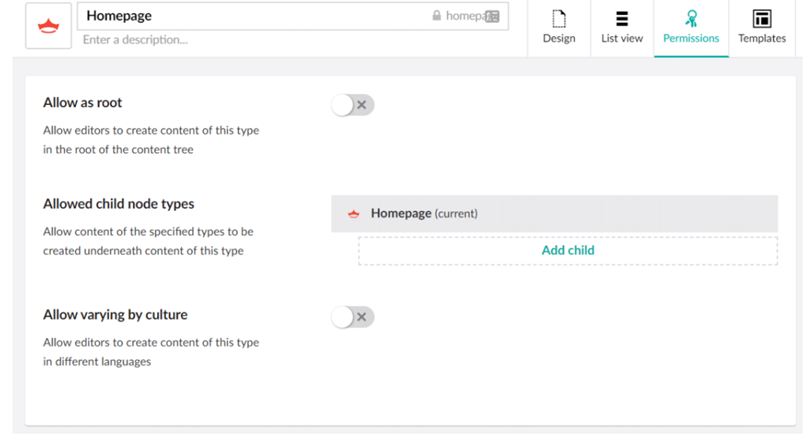Click the homep alias text
This screenshot has height=443, width=807.
pyautogui.click(x=463, y=16)
